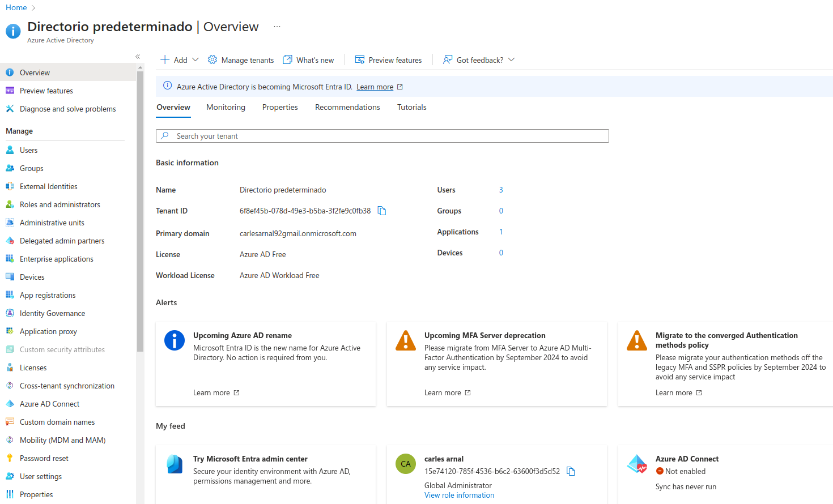Click the Devices icon in sidebar
This screenshot has height=504, width=833.
10,277
